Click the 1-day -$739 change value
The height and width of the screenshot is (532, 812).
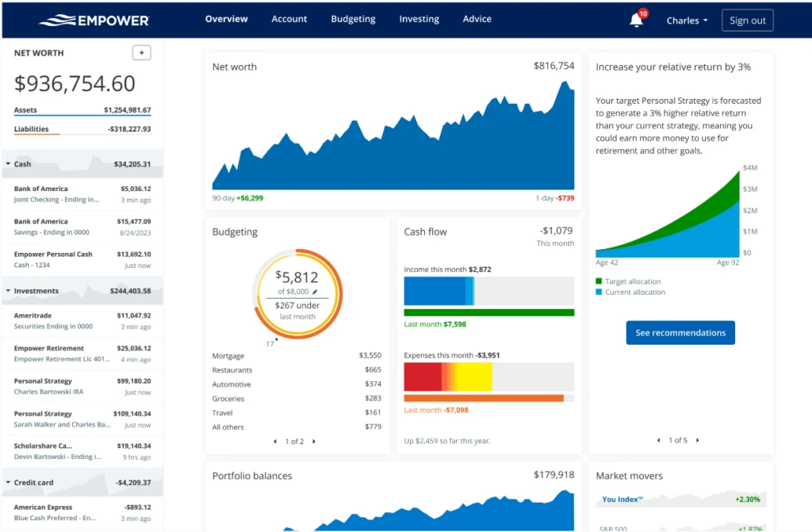565,198
